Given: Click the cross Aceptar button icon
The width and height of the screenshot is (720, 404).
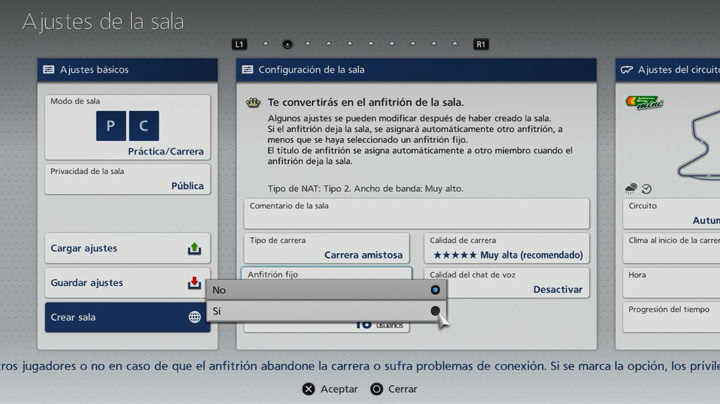Looking at the screenshot, I should click(x=308, y=389).
